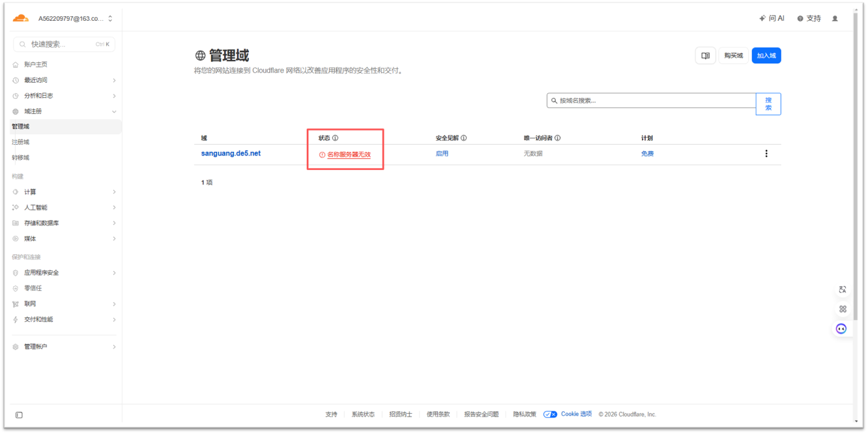Click the 名称服务器无效 status link
Image resolution: width=868 pixels, height=434 pixels.
(x=349, y=154)
